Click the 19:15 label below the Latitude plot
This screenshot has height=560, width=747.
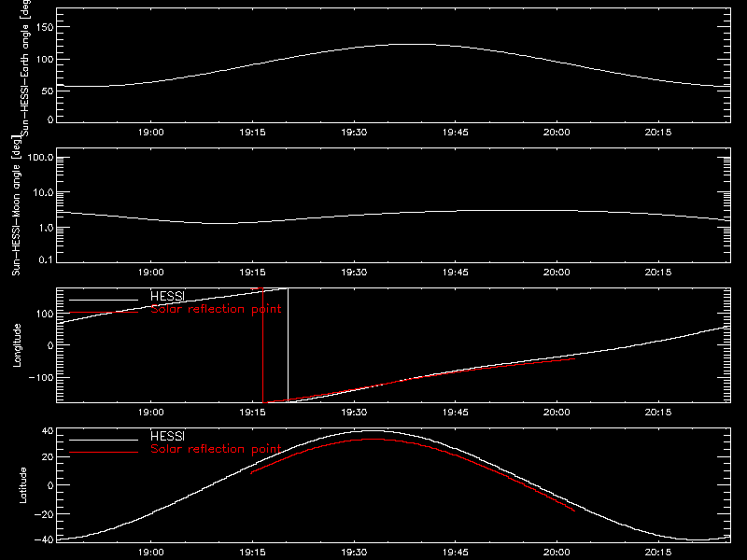252,553
